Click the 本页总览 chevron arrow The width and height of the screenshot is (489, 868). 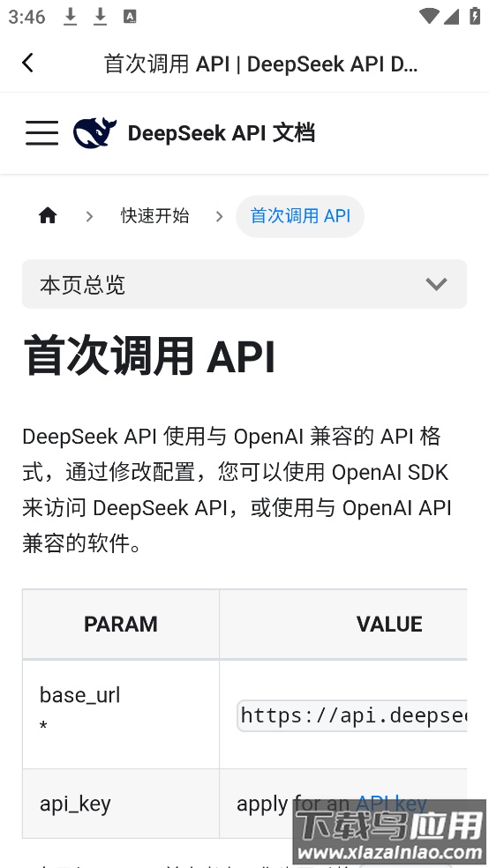pyautogui.click(x=436, y=284)
